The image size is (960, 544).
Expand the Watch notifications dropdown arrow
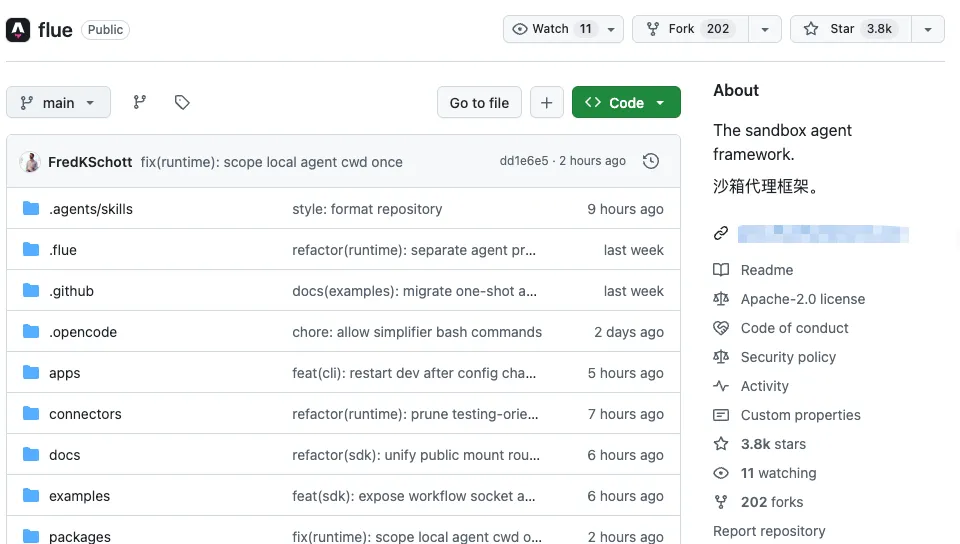(x=611, y=29)
